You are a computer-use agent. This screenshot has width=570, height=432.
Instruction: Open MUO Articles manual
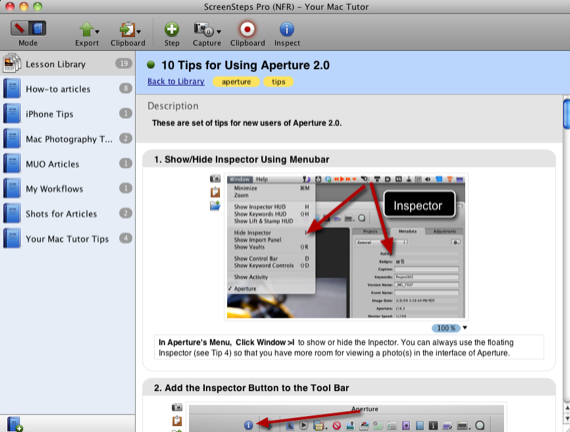coord(68,164)
